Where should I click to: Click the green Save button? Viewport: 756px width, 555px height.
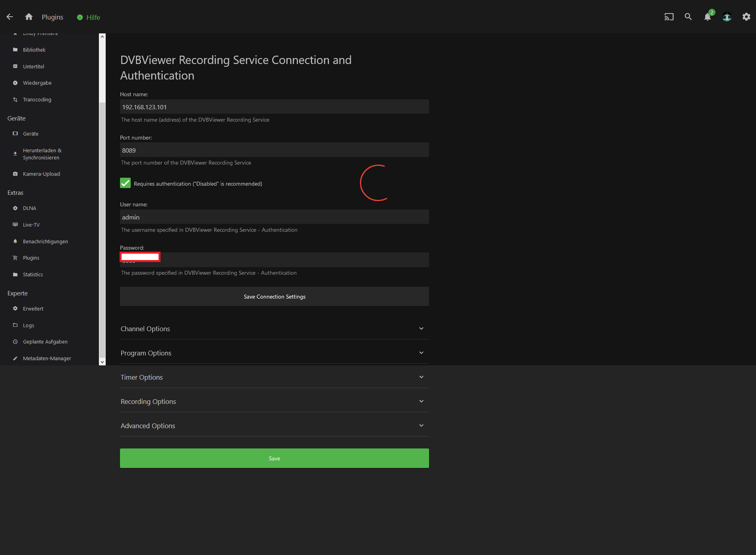pyautogui.click(x=274, y=458)
